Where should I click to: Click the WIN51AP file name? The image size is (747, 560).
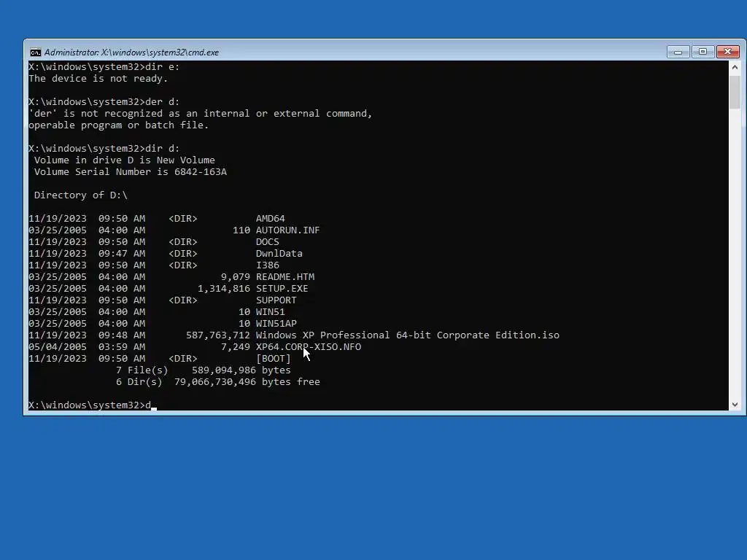coord(276,323)
